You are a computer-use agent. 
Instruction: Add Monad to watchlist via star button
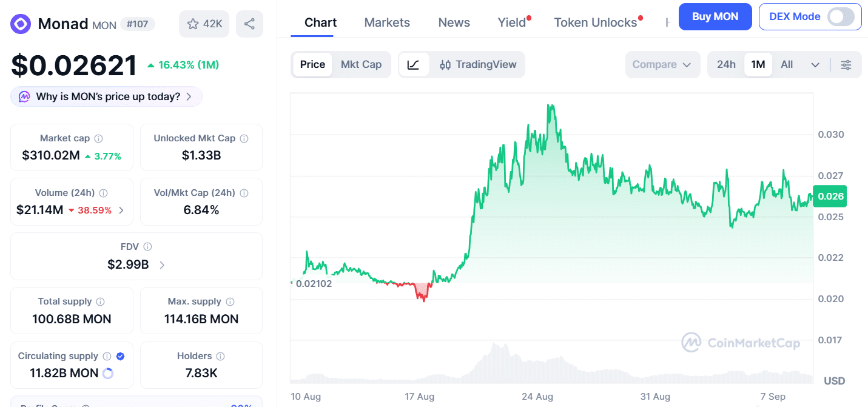[204, 24]
